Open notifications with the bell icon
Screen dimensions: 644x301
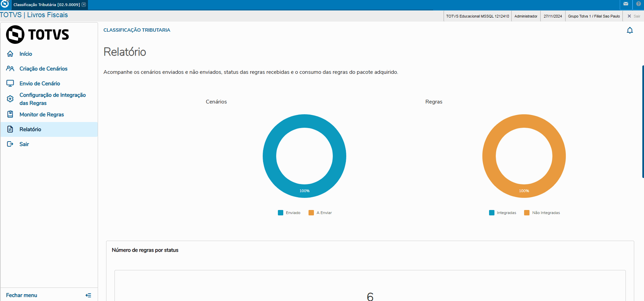click(x=630, y=31)
